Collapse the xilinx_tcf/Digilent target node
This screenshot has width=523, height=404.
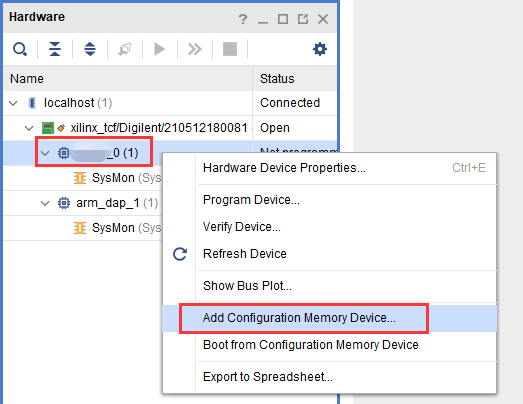click(29, 128)
